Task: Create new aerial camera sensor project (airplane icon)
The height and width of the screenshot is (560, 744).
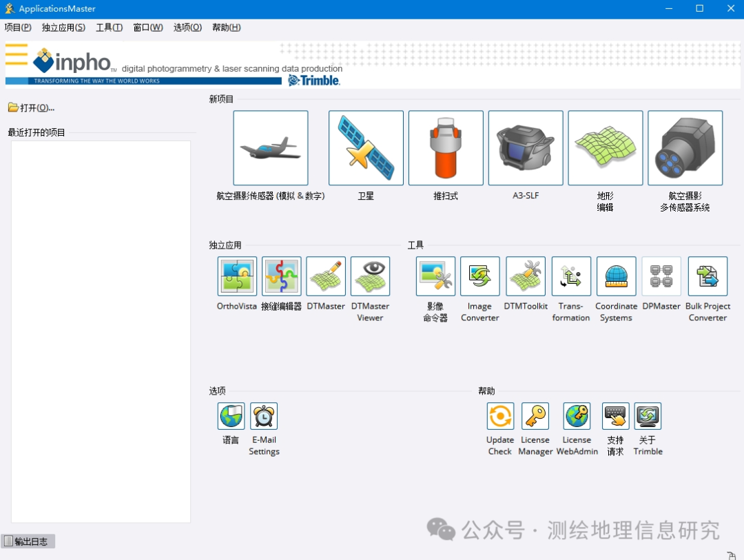Action: tap(271, 147)
